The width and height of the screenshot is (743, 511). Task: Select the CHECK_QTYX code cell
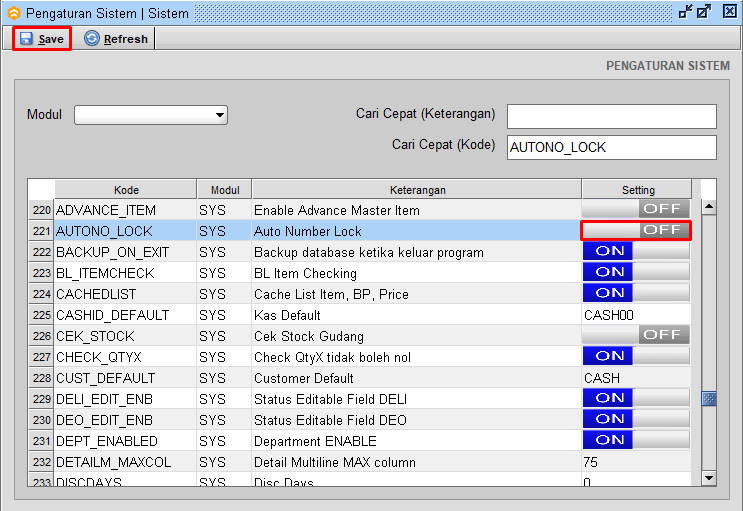125,357
